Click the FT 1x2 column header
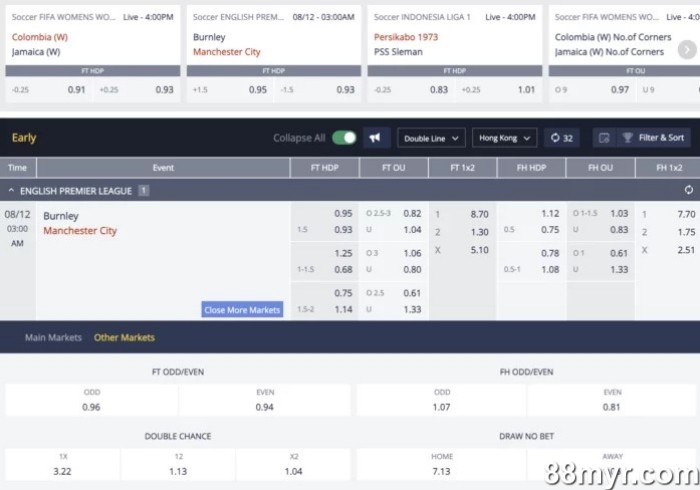This screenshot has height=490, width=700. (462, 168)
